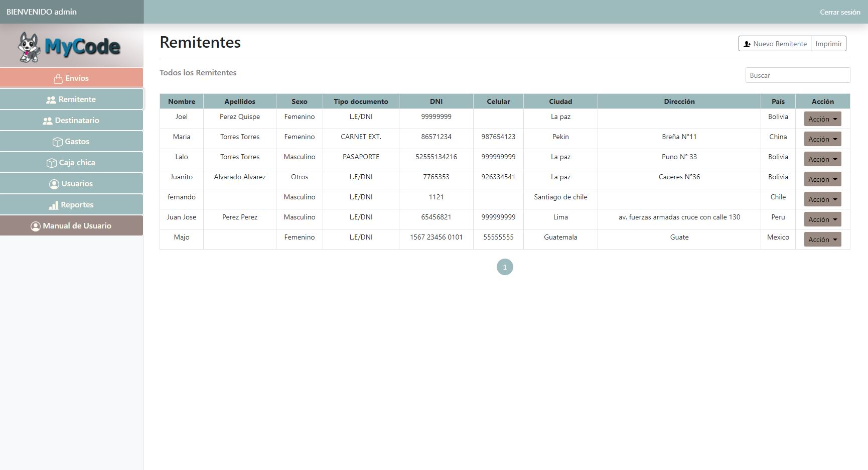Click the Remitente people icon in sidebar
Viewport: 868px width, 470px height.
[x=51, y=100]
